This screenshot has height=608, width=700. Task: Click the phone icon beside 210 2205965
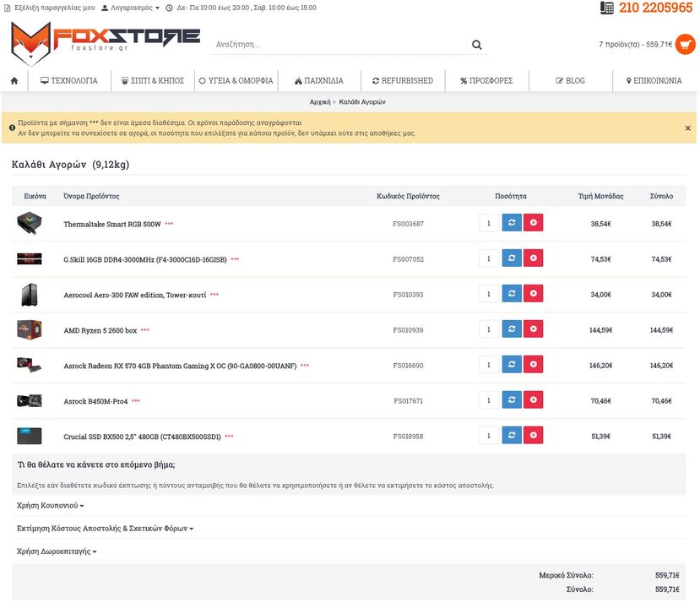(x=607, y=8)
